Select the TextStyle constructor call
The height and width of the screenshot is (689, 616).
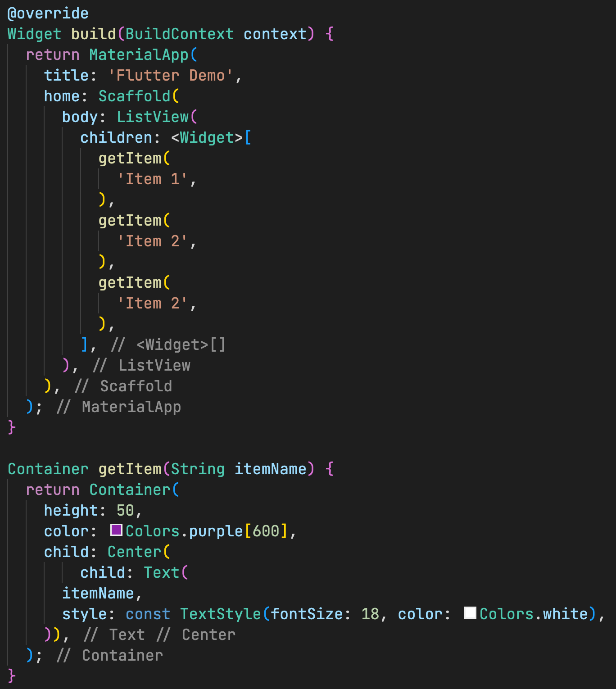pyautogui.click(x=220, y=613)
